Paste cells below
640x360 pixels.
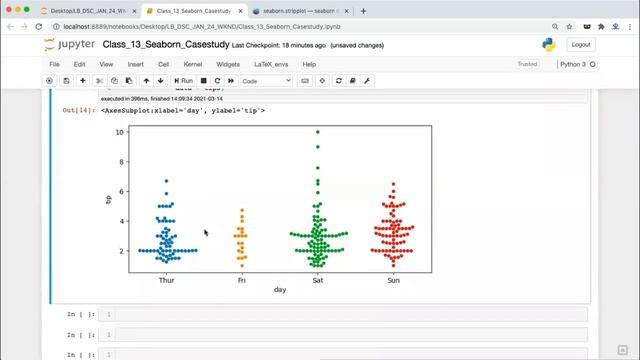click(x=129, y=81)
